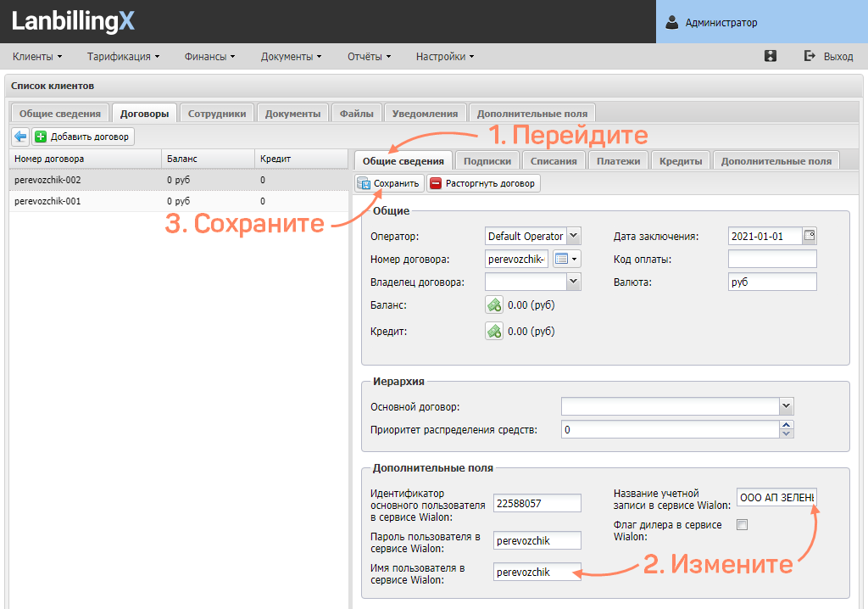
Task: Toggle Флаг дилера в сервисе Wialon checkbox
Action: tap(742, 524)
